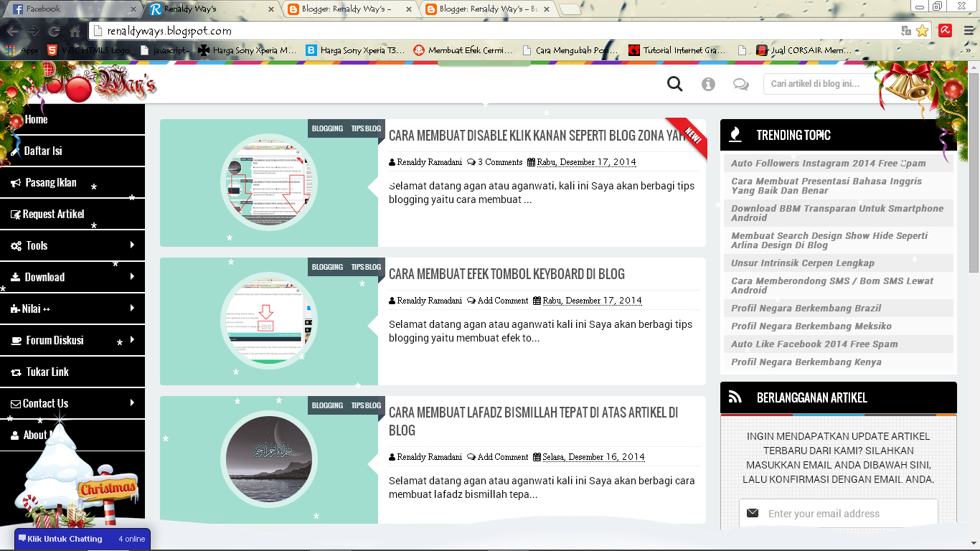This screenshot has width=980, height=551.
Task: Click the translate icon in address bar
Action: point(906,31)
